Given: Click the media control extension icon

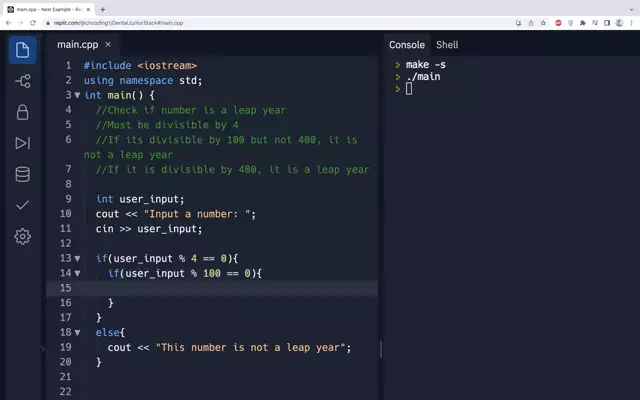Looking at the screenshot, I should click(x=595, y=23).
